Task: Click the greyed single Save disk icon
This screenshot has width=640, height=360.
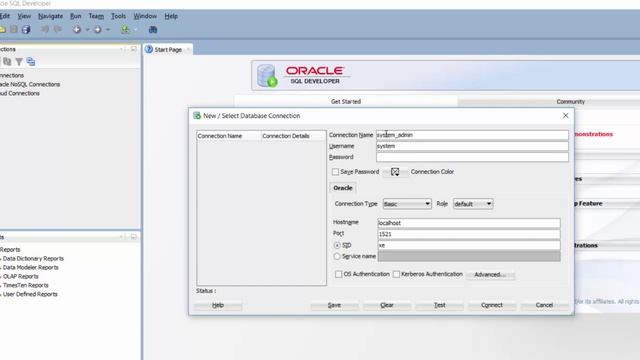Action: 14,29
